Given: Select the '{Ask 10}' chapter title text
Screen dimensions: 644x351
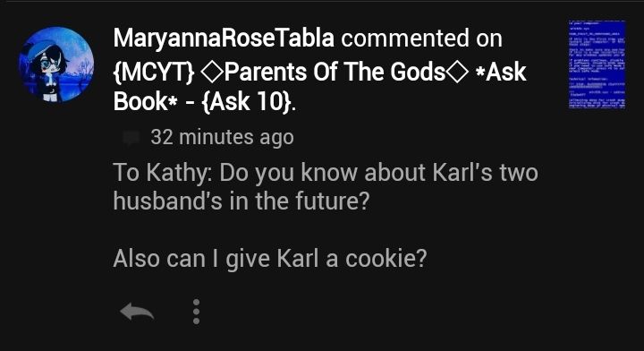Looking at the screenshot, I should [248, 101].
